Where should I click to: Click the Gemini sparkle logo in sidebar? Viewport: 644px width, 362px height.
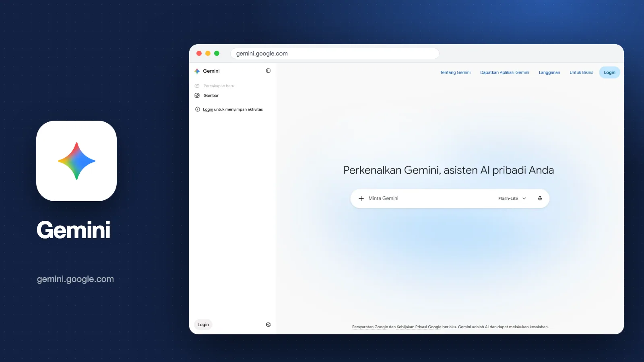point(197,71)
